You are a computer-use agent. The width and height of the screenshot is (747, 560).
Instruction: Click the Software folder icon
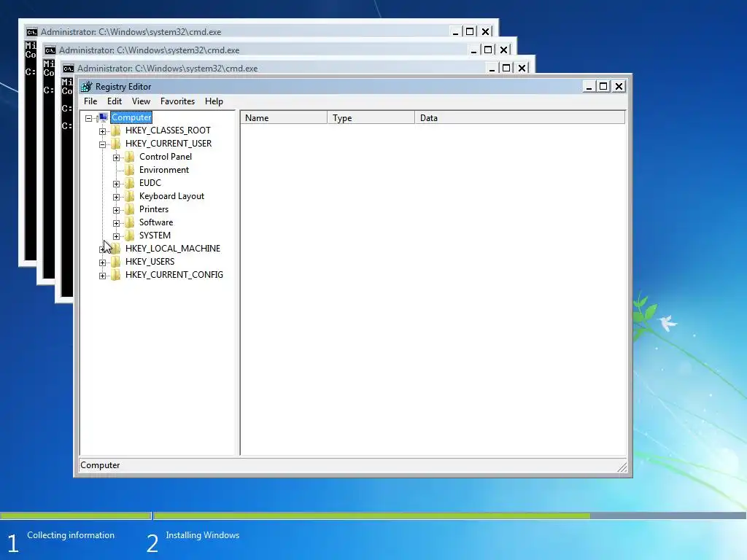pyautogui.click(x=130, y=222)
